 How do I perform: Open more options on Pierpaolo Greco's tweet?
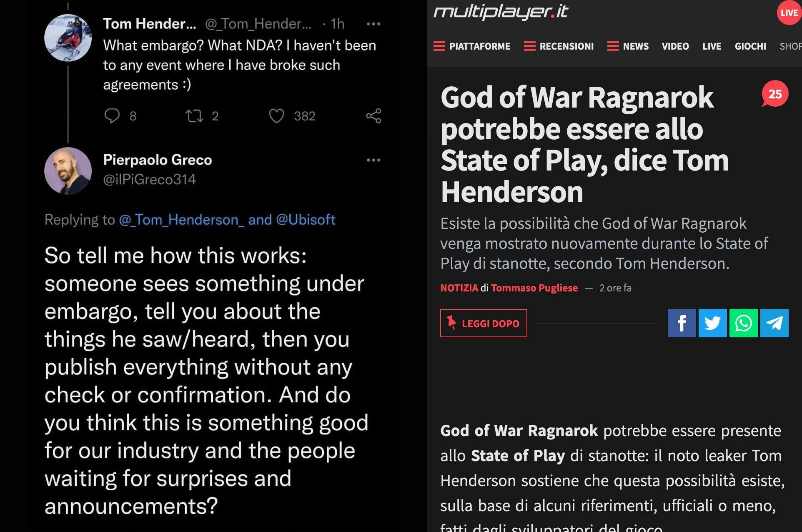coord(373,160)
